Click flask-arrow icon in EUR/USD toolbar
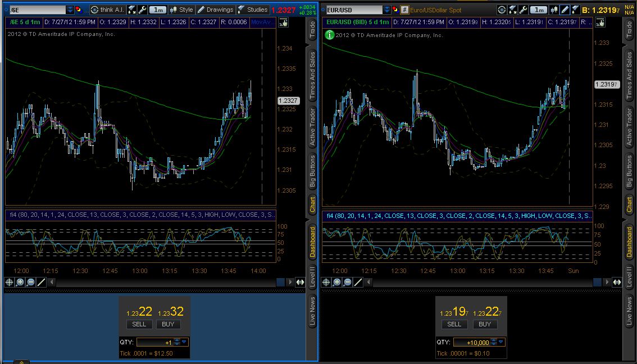Image resolution: width=637 pixels, height=364 pixels. (x=513, y=10)
